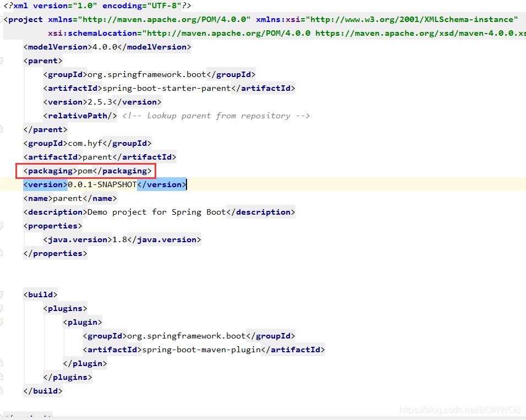
Task: Click the packaging value pom
Action: coord(85,171)
